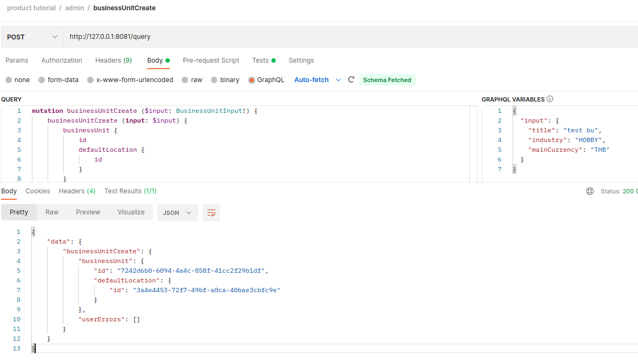Viewport: 638px width, 364px height.
Task: Open the Pre-request Script tab
Action: 211,60
